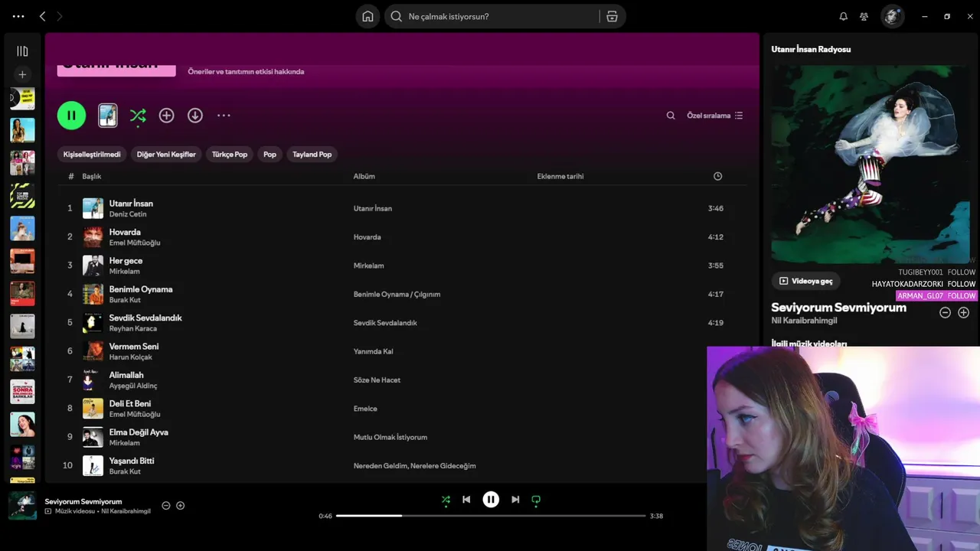Skip to the next track
The width and height of the screenshot is (980, 551).
tap(515, 500)
